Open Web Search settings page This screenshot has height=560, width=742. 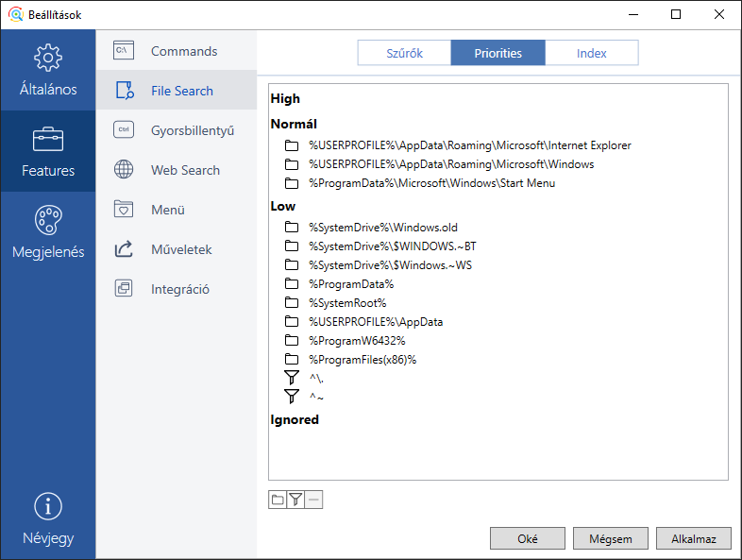click(x=185, y=170)
